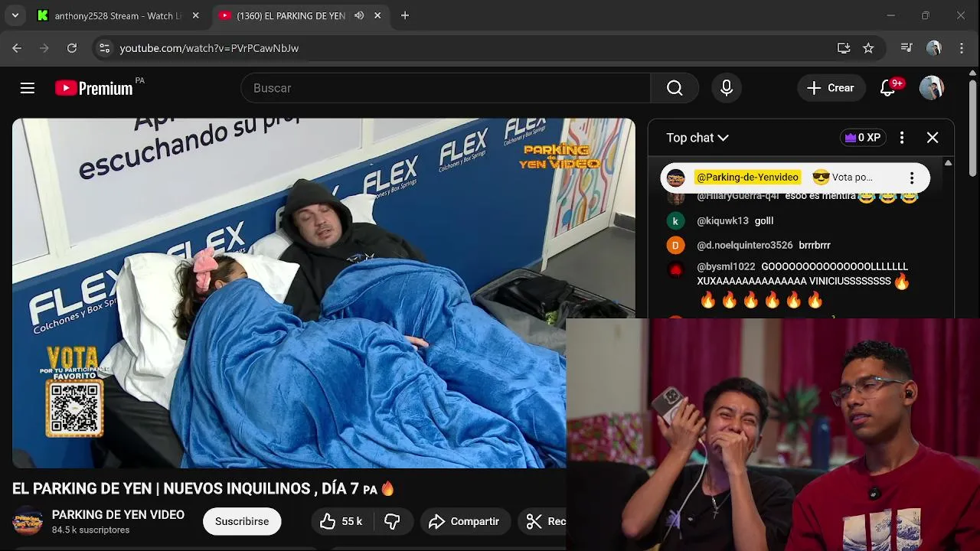Viewport: 980px width, 551px height.
Task: Go to YouTube Premium home logo
Action: [x=94, y=88]
